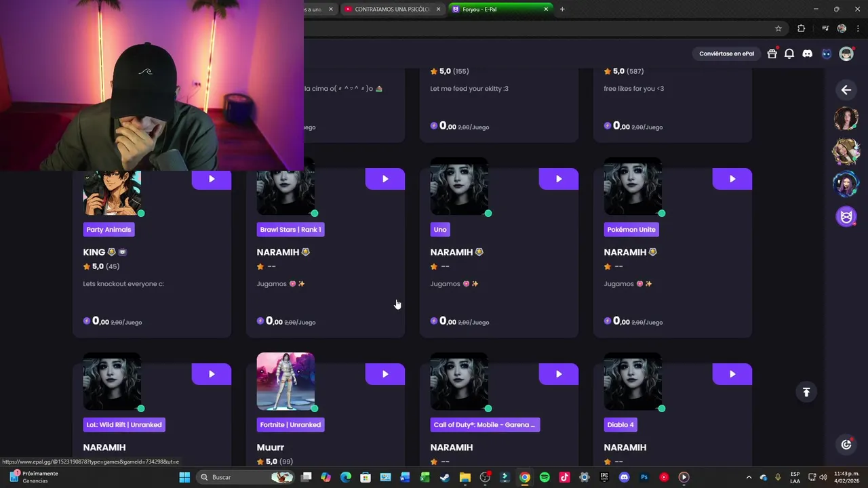
Task: Click the 5,0 (587) rating text
Action: (628, 71)
